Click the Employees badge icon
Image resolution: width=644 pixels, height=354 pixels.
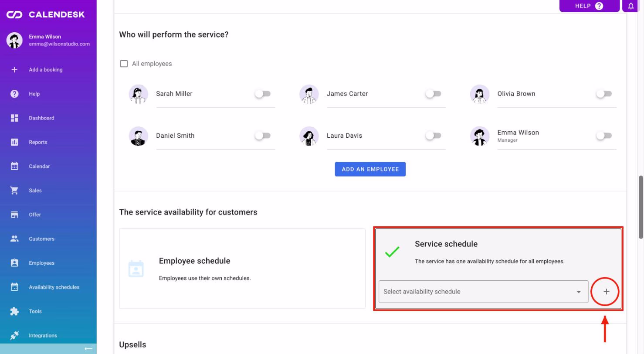[x=14, y=263]
